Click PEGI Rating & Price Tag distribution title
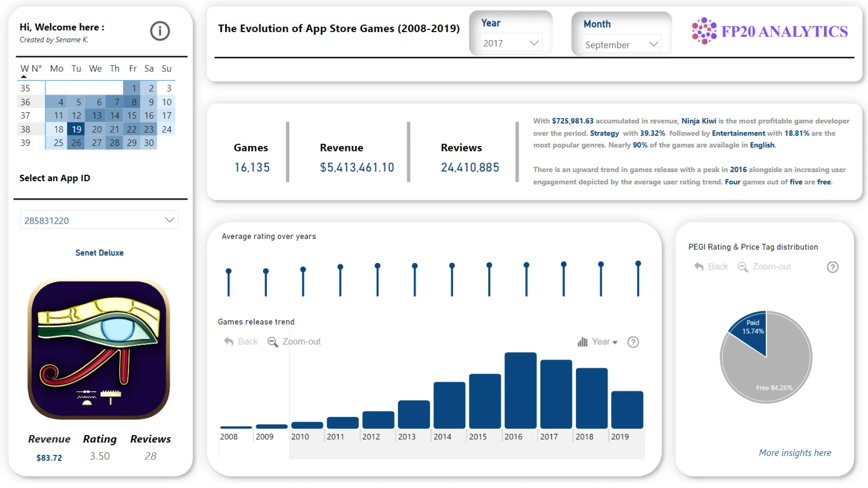 [x=753, y=247]
